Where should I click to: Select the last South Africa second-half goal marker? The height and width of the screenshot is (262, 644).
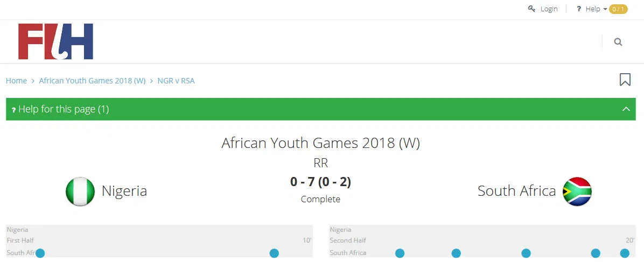click(x=625, y=253)
